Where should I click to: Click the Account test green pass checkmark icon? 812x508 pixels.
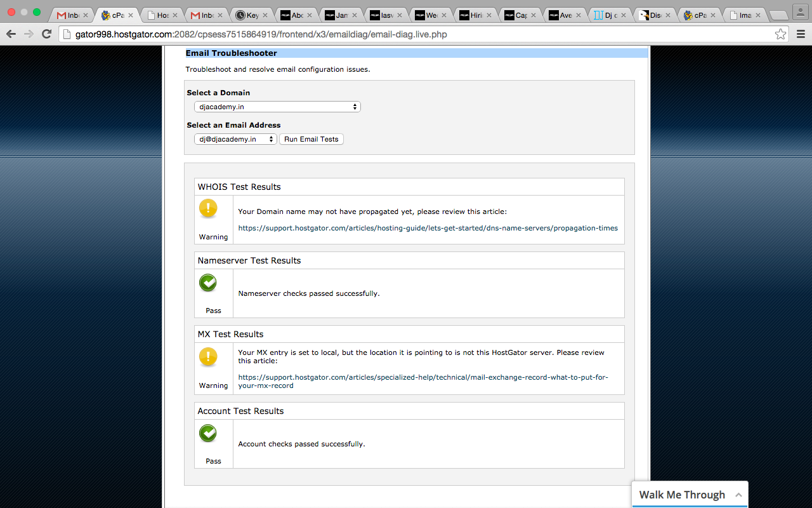point(208,433)
